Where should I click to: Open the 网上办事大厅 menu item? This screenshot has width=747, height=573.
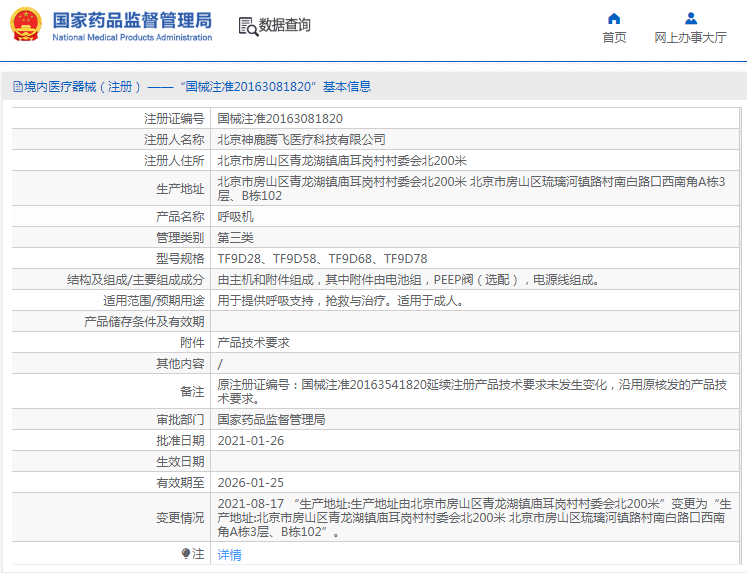(x=690, y=38)
